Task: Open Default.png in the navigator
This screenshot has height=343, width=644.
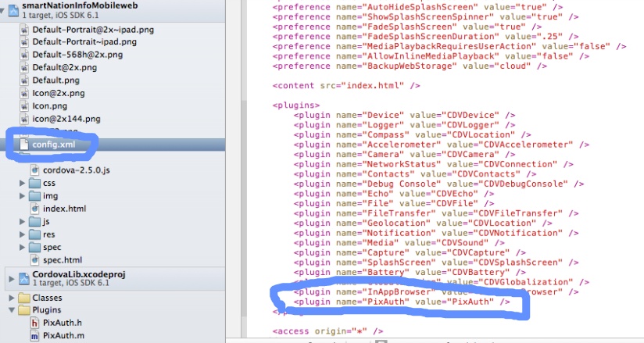Action: click(56, 80)
